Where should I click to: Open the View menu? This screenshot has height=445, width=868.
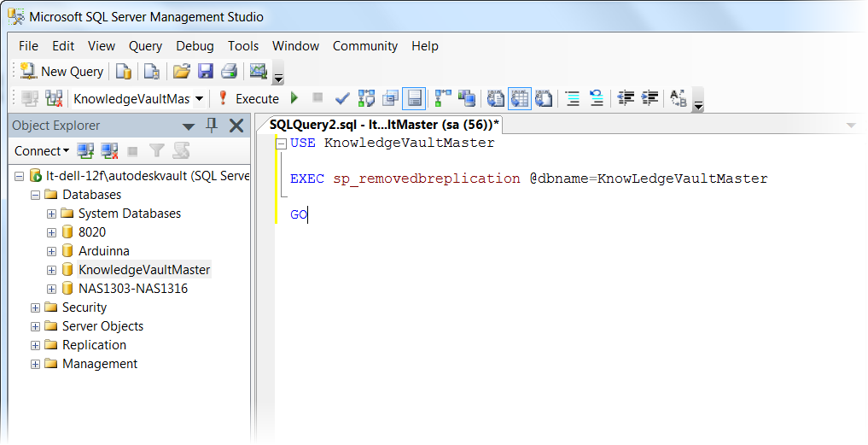click(102, 46)
